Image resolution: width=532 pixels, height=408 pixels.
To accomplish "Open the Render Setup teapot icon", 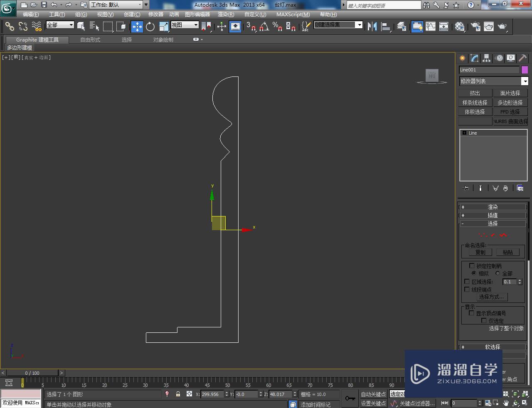I will (475, 27).
